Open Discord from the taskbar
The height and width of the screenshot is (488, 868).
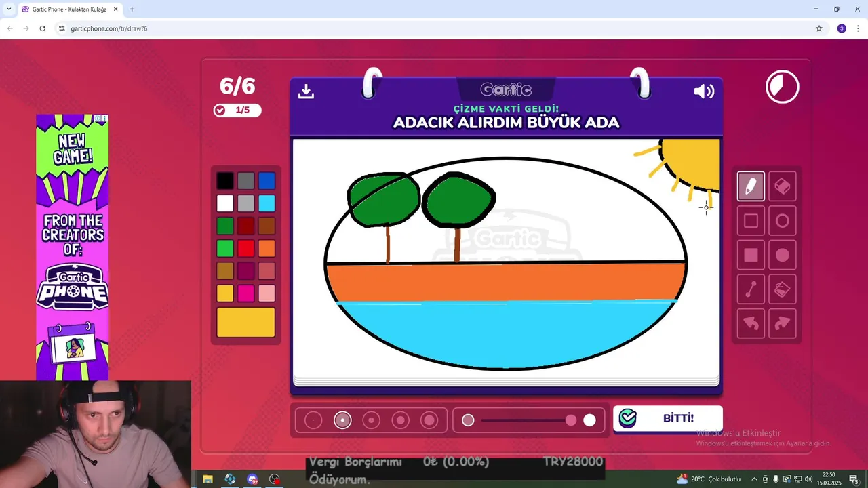(252, 479)
